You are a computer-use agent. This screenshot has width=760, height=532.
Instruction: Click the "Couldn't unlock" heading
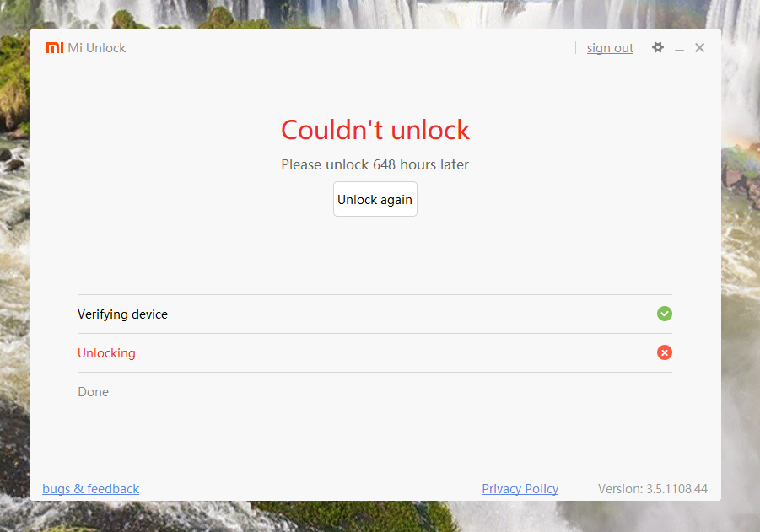point(375,130)
